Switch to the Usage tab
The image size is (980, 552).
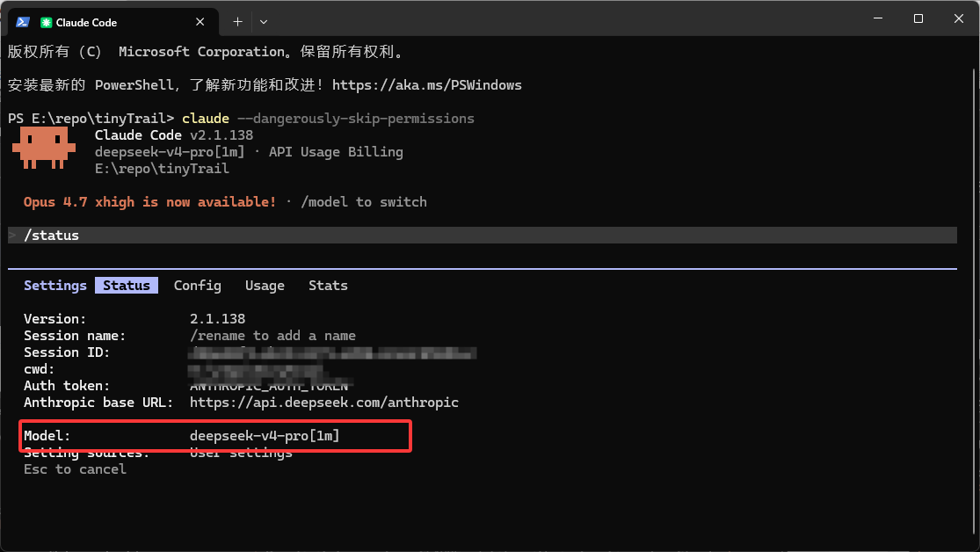265,285
